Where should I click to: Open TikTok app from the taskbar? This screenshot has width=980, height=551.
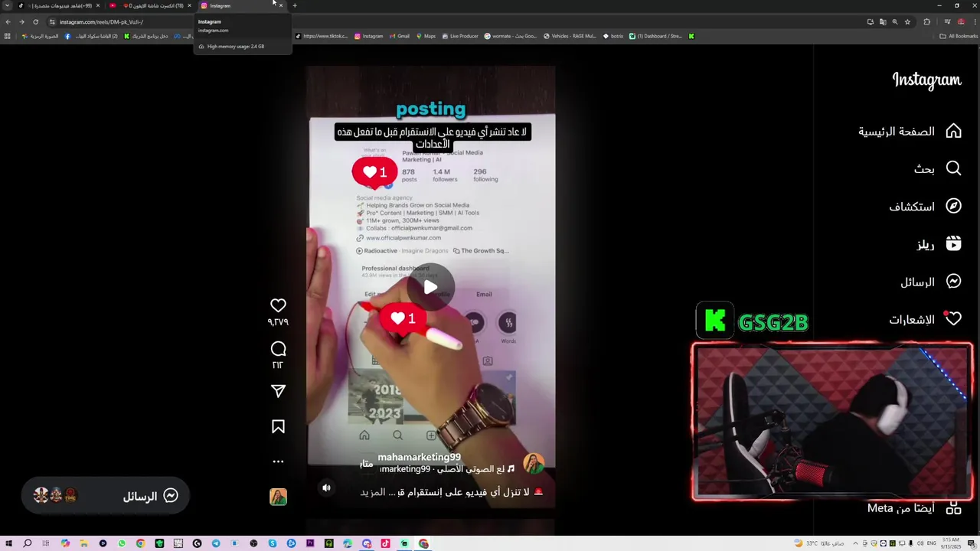coord(385,543)
